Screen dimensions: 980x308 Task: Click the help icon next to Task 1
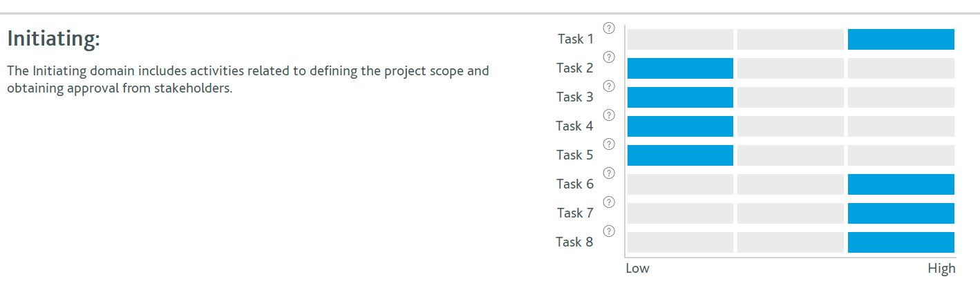(x=609, y=28)
